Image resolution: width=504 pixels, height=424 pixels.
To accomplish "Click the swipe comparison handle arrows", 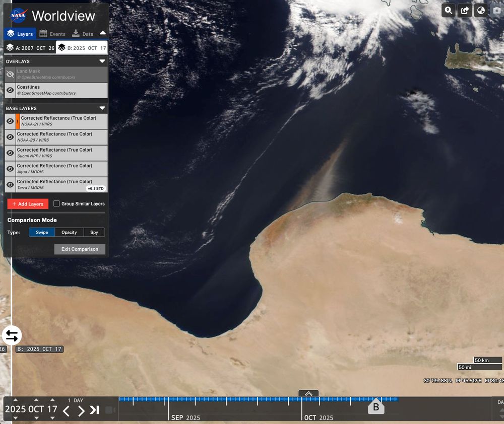I will pyautogui.click(x=12, y=336).
